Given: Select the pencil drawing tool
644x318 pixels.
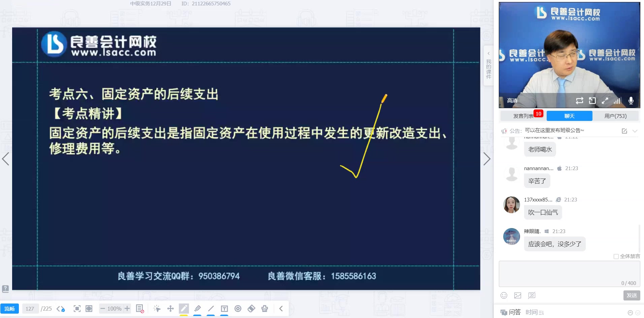Looking at the screenshot, I should click(184, 309).
